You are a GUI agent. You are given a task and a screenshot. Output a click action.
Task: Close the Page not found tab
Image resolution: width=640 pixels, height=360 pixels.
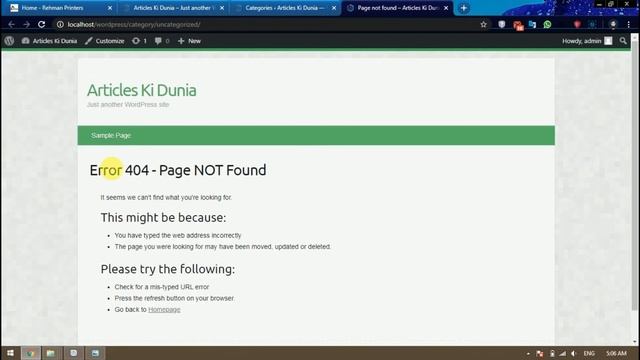(x=446, y=8)
